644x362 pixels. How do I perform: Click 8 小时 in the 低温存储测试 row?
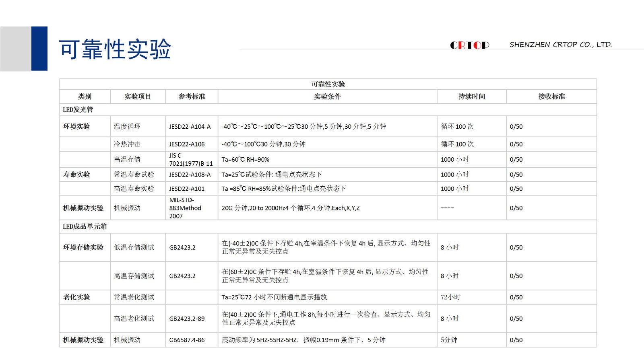pyautogui.click(x=471, y=247)
